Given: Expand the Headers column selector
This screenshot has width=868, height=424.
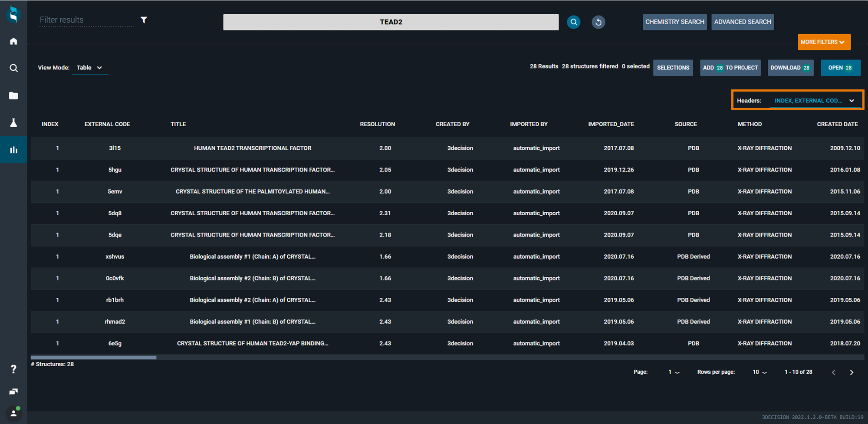Looking at the screenshot, I should [x=814, y=101].
